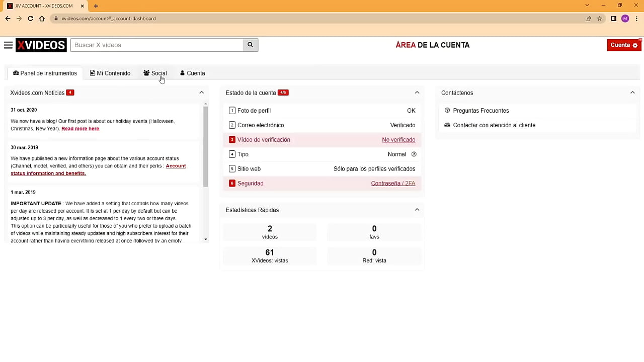Click the news scrollbar down arrow
The image size is (644, 362).
(205, 239)
